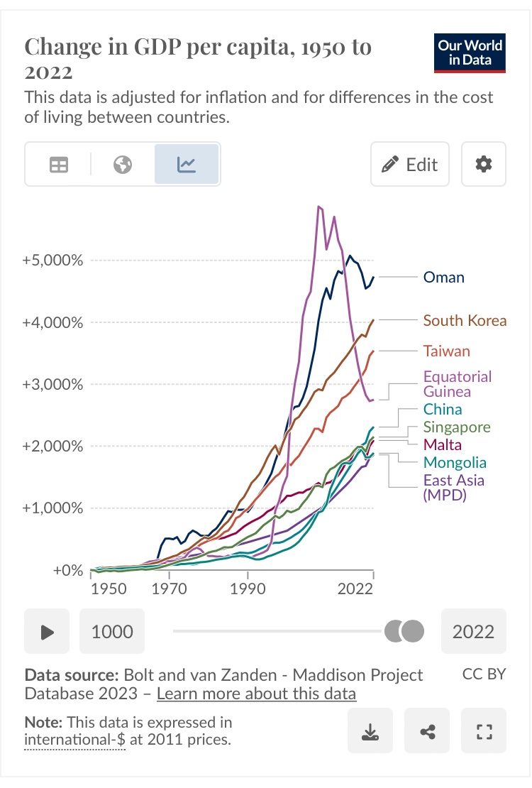Viewport: 532px width, 788px height.
Task: Click the +0% axis label
Action: tap(68, 570)
